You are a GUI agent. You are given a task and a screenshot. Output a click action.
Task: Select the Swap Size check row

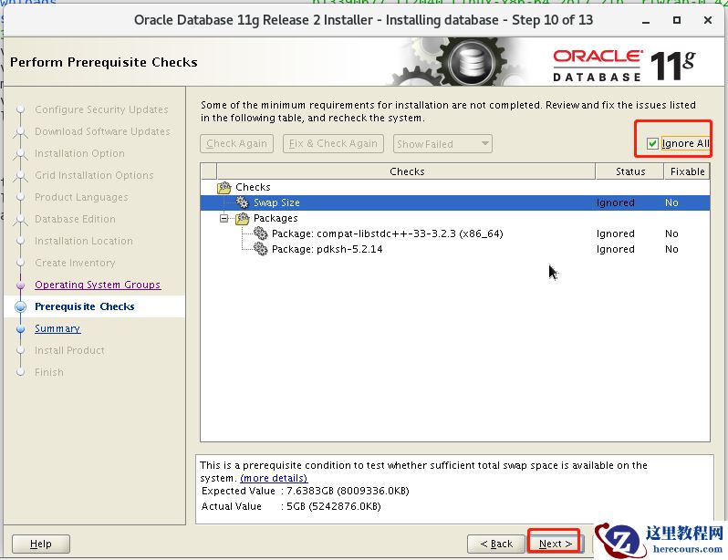[x=455, y=202]
